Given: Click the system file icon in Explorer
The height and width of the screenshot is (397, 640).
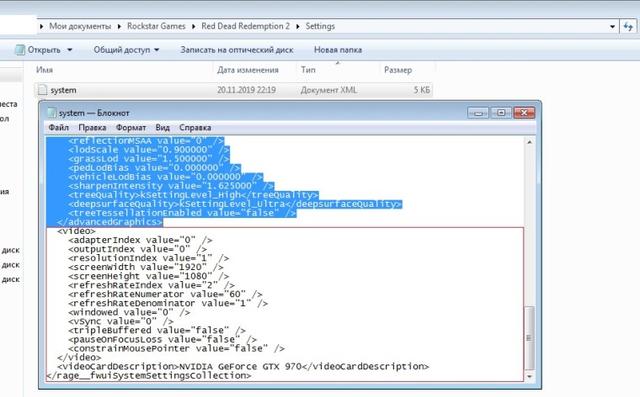Looking at the screenshot, I should coord(42,90).
